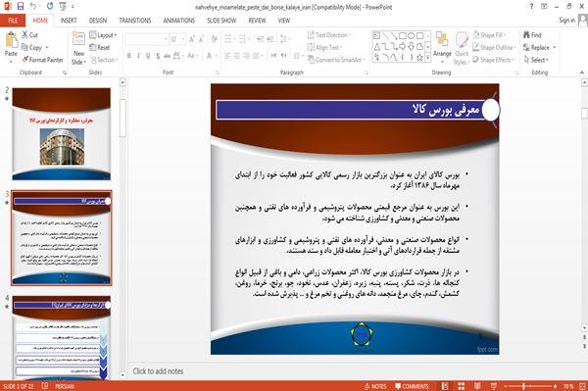
Task: Click Sign in link
Action: [566, 21]
